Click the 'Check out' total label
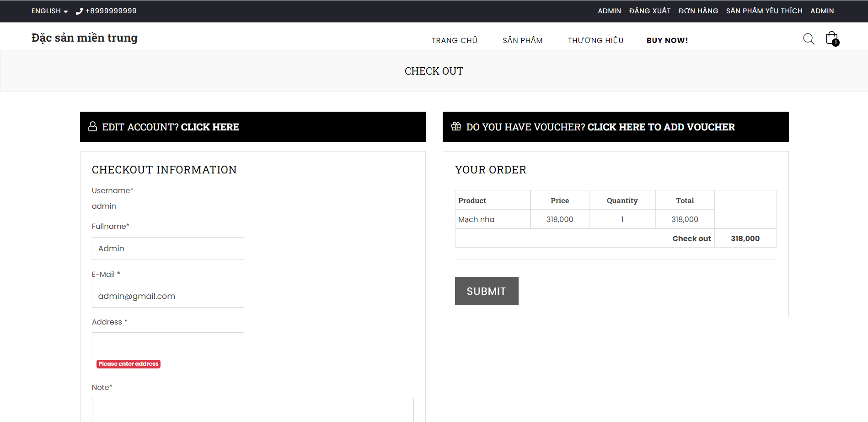 click(691, 238)
